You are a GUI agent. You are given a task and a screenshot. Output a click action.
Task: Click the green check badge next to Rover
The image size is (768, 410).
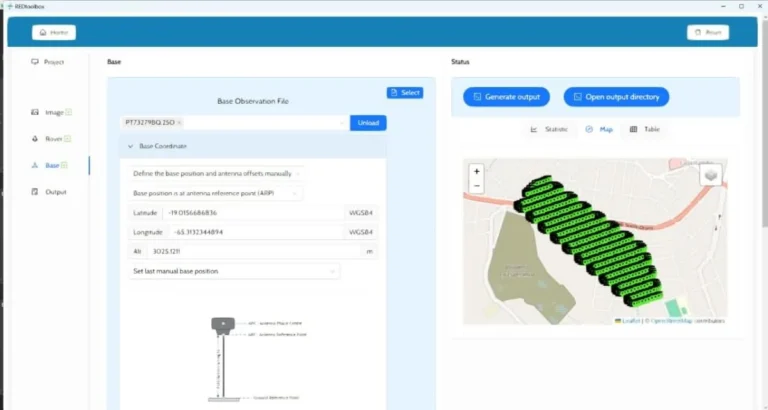pos(68,139)
